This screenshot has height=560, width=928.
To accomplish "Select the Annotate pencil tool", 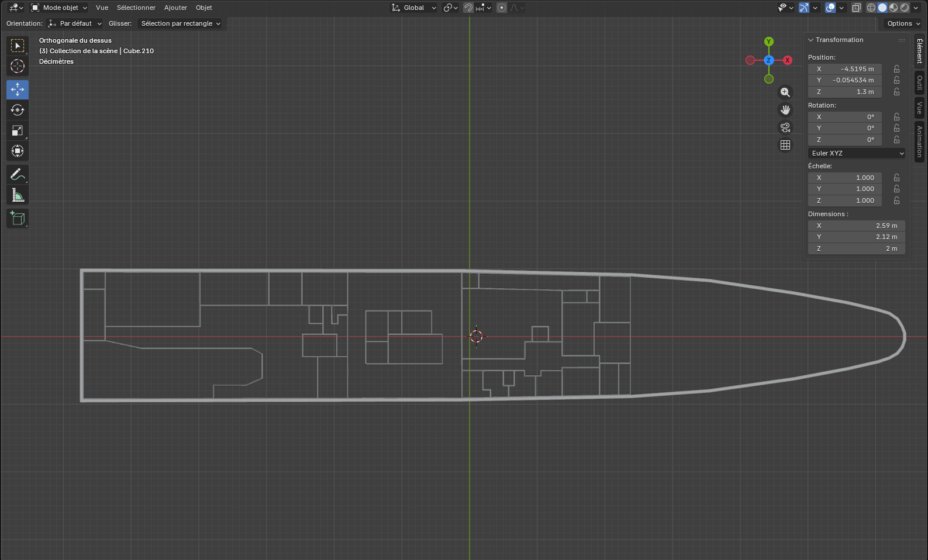I will pos(18,174).
